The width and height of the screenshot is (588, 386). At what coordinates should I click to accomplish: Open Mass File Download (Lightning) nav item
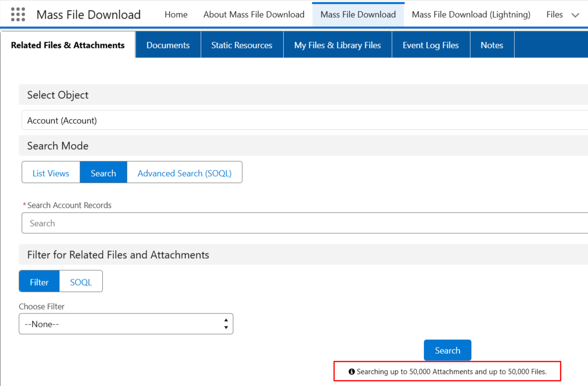tap(471, 14)
